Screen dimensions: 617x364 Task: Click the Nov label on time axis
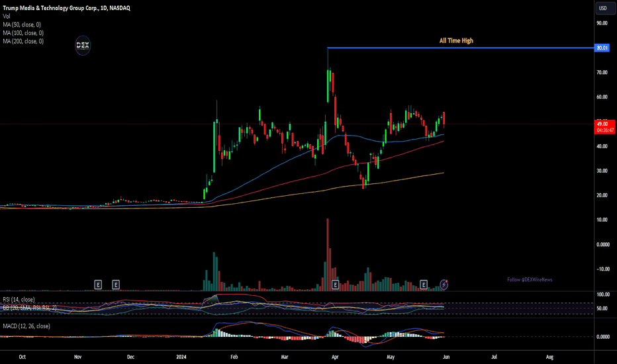[x=78, y=357]
